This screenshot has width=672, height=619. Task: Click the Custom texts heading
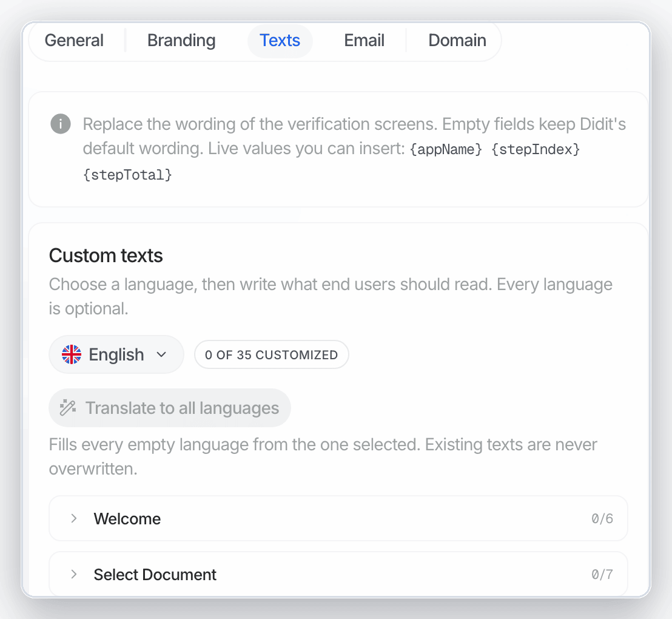(x=106, y=255)
